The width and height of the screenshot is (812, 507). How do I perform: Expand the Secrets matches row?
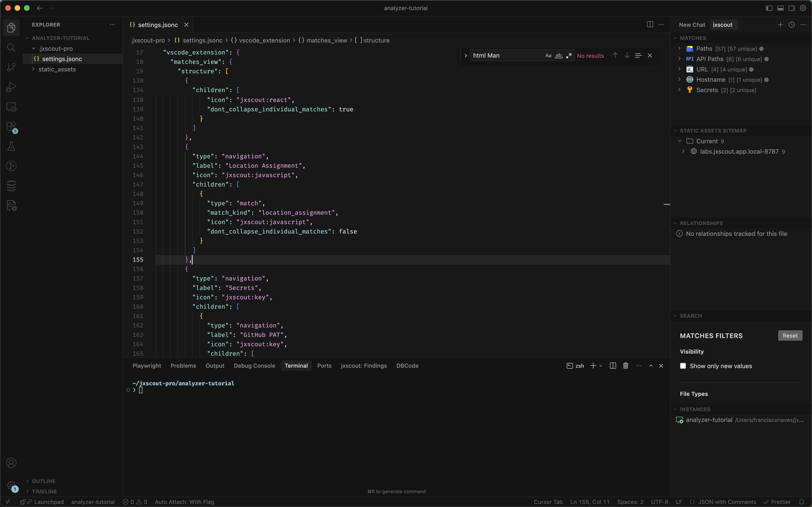(679, 90)
